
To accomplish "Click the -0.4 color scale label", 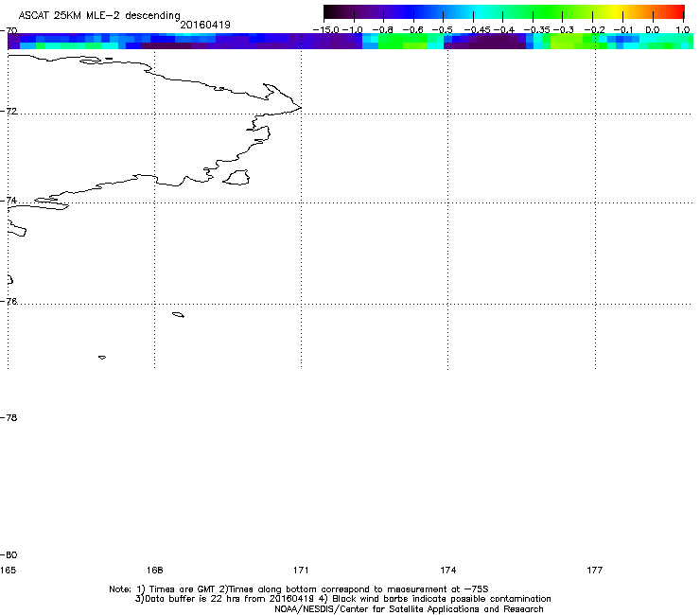I will pyautogui.click(x=503, y=30).
